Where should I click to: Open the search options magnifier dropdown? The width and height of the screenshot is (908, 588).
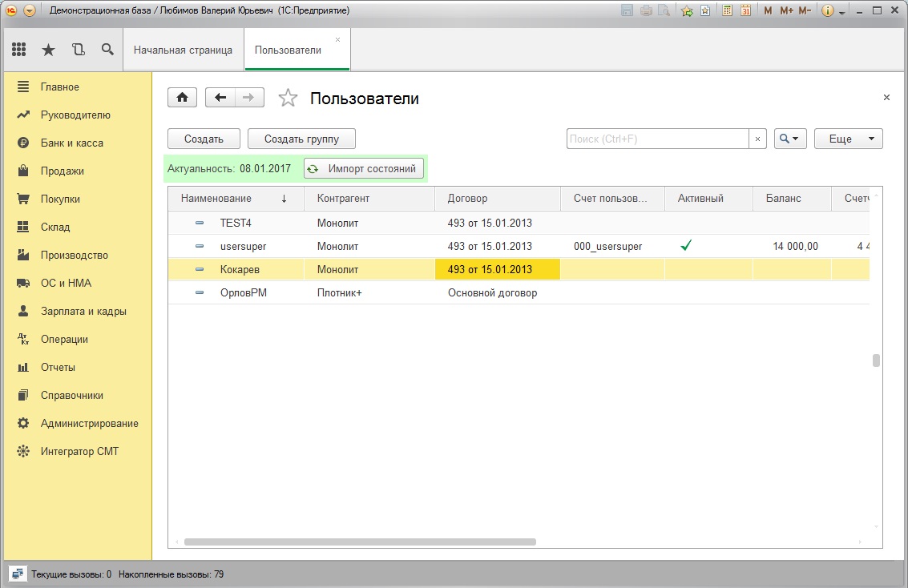790,139
